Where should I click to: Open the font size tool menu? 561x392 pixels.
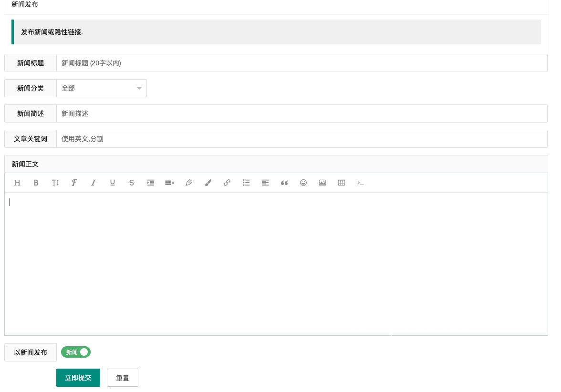click(x=55, y=183)
